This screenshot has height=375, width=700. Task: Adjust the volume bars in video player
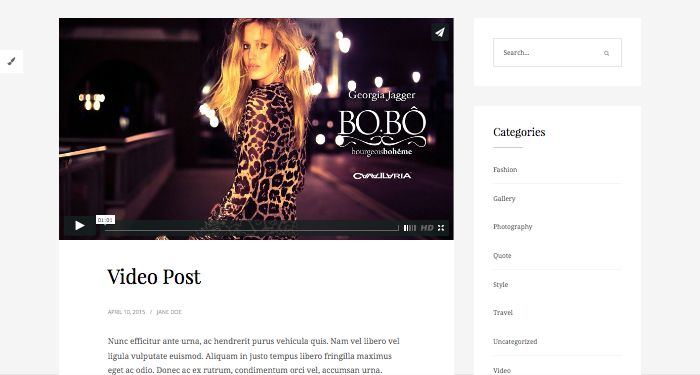coord(409,228)
